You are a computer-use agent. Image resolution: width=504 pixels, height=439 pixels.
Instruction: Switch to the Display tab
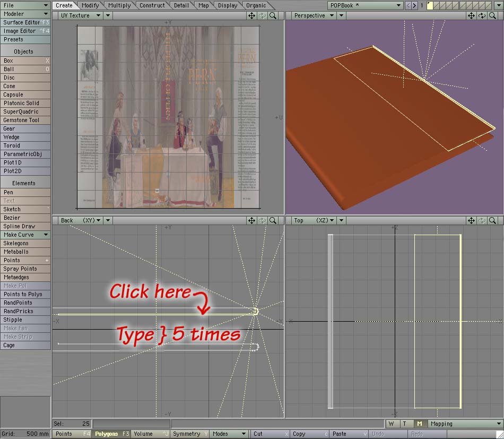(228, 5)
